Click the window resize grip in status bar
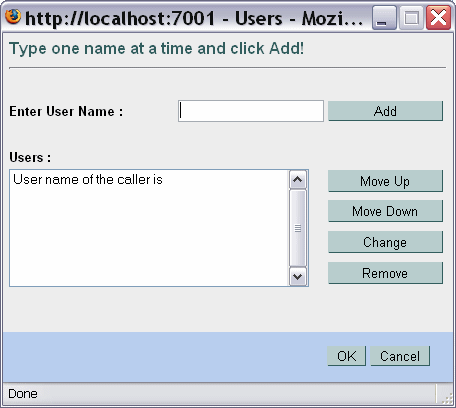 [x=447, y=397]
